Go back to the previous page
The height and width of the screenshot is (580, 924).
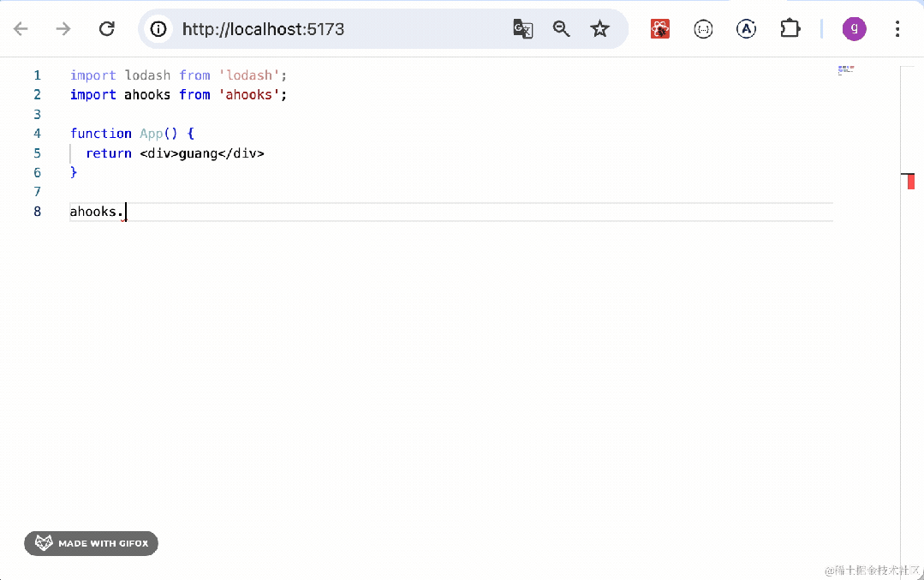point(21,29)
